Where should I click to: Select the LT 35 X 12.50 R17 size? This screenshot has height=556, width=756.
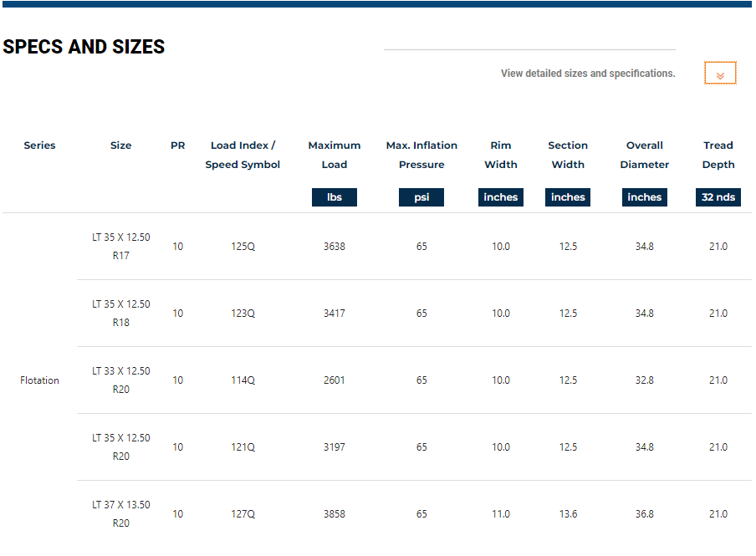[121, 247]
